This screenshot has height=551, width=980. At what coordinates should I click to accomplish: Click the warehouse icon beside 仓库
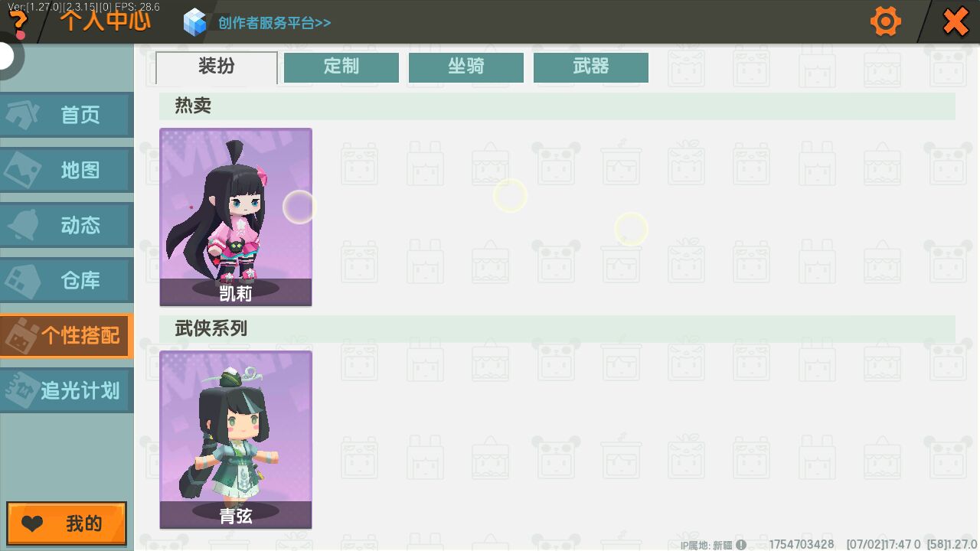pos(23,280)
